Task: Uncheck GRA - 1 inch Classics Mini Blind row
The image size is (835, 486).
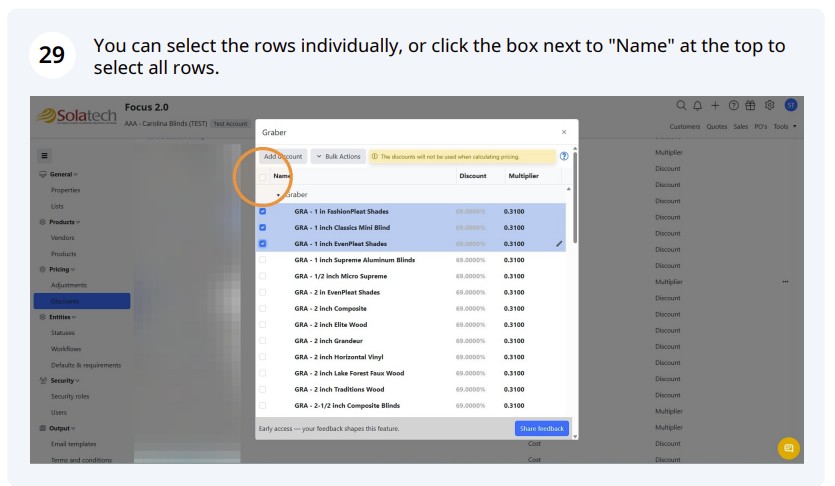Action: coord(263,227)
